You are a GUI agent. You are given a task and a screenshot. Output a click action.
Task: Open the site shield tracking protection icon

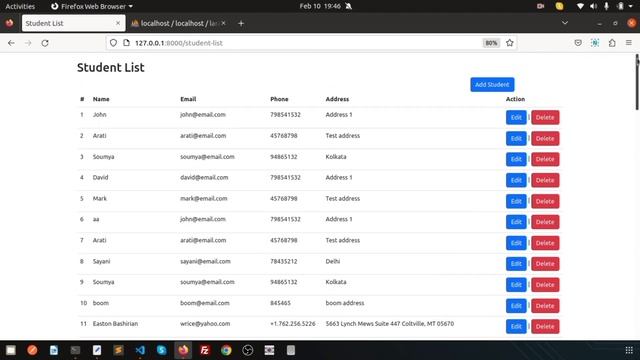[x=113, y=43]
